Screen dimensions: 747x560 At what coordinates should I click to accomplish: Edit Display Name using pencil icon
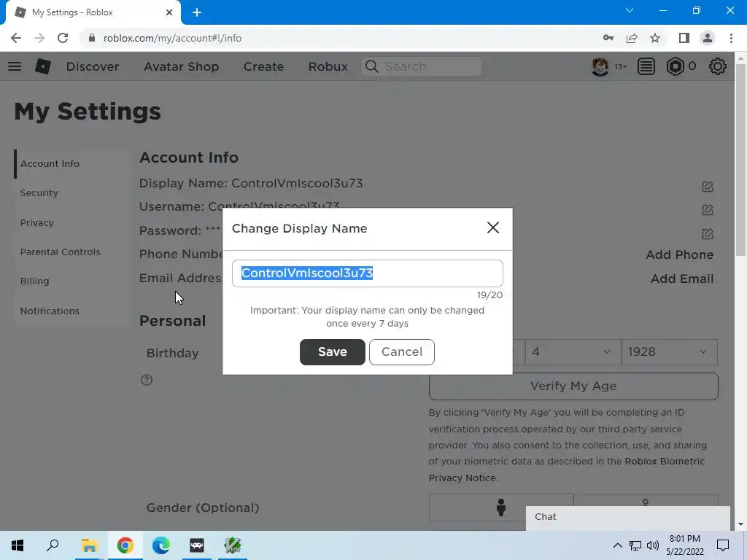coord(708,187)
